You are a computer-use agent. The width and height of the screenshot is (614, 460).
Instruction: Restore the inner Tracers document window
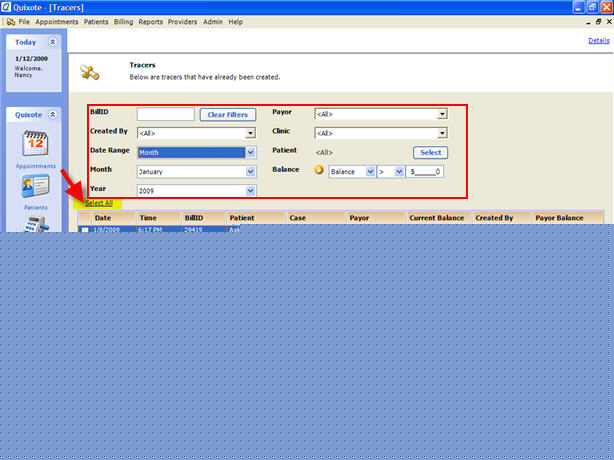click(598, 22)
